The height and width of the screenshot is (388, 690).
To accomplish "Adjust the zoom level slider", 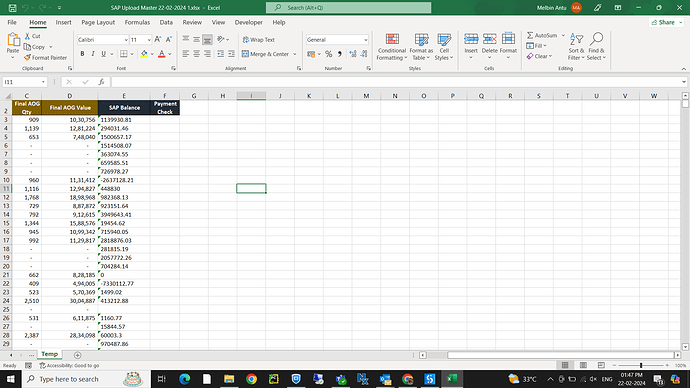I will [x=641, y=366].
